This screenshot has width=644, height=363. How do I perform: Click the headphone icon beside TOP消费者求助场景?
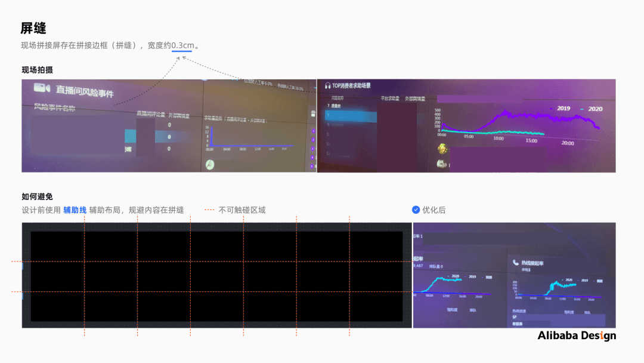click(327, 85)
